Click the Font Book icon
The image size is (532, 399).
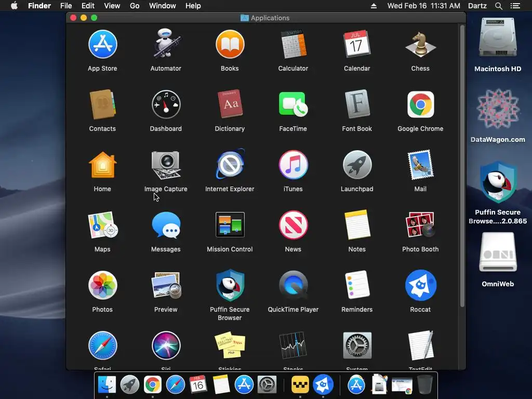357,104
